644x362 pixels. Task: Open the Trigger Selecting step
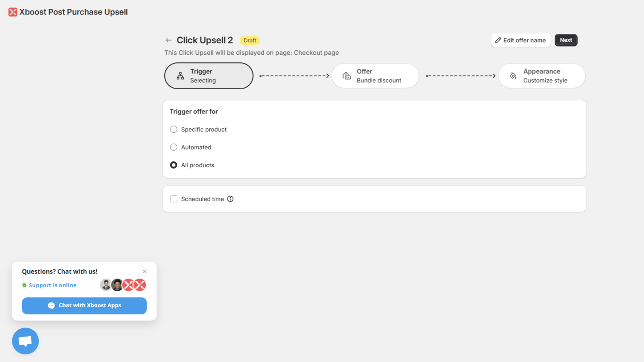click(208, 76)
